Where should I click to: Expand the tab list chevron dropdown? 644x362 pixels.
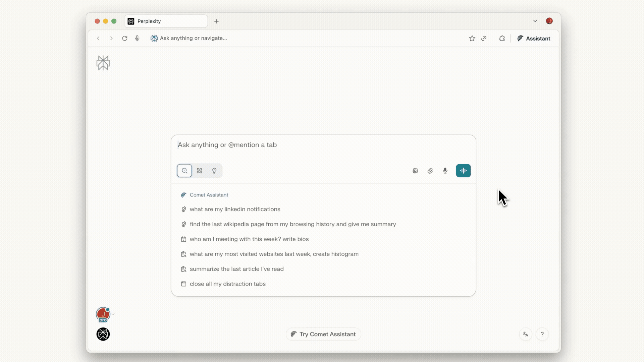[535, 21]
